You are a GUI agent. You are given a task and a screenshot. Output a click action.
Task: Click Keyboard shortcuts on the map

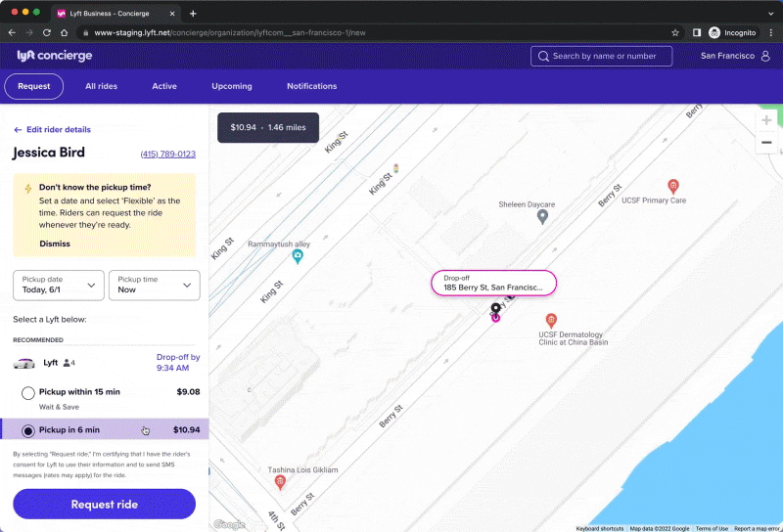tap(599, 528)
